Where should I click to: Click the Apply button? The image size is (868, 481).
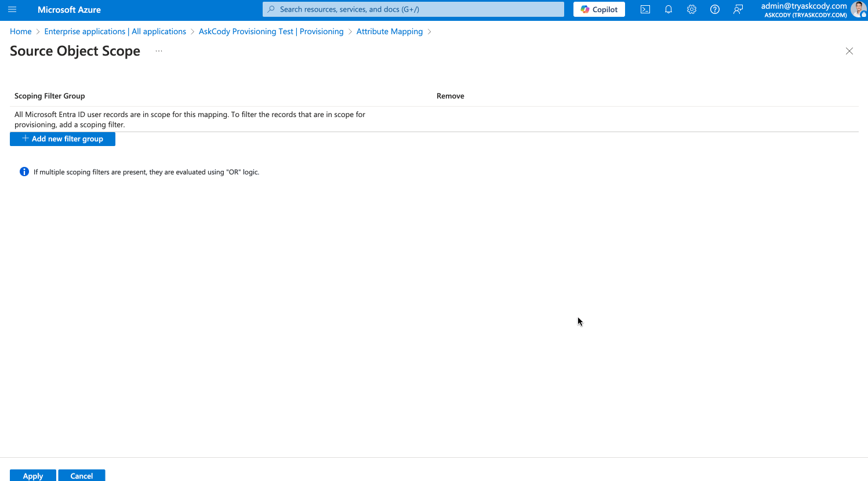click(x=33, y=475)
